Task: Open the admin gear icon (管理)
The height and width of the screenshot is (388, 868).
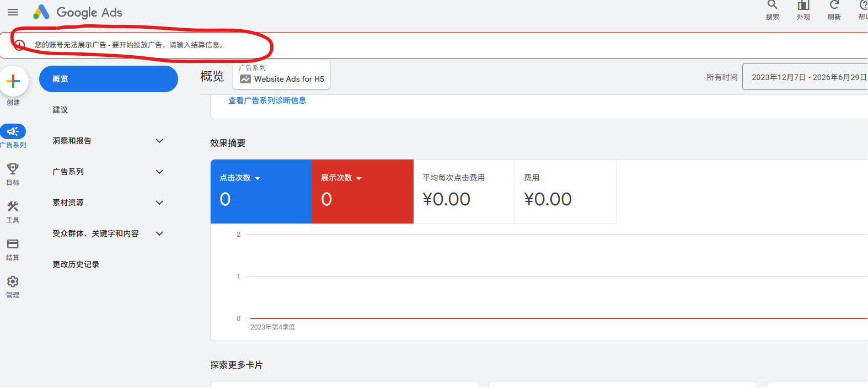Action: [13, 281]
